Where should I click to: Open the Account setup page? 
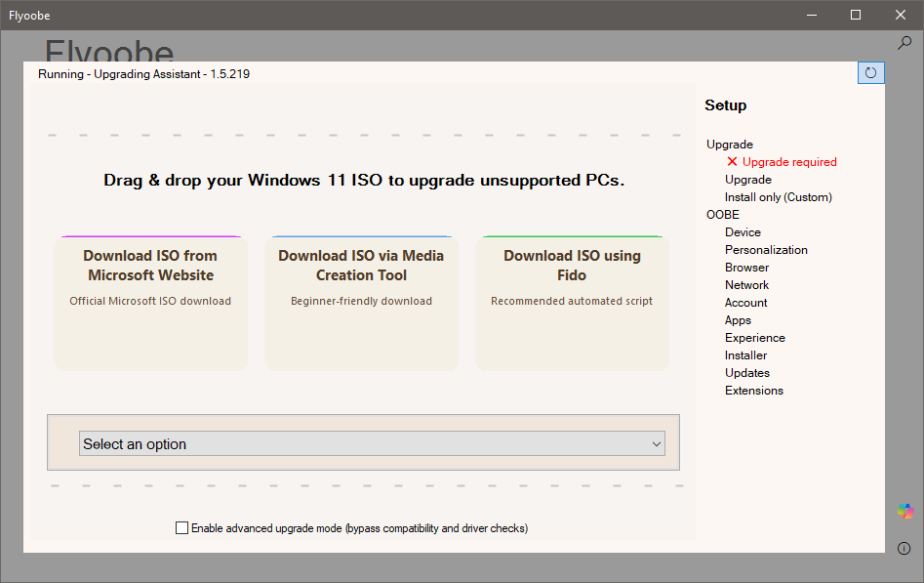pos(746,303)
